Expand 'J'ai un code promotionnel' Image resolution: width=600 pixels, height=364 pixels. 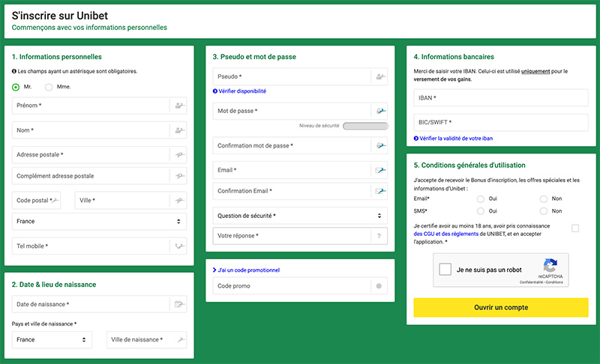[246, 270]
